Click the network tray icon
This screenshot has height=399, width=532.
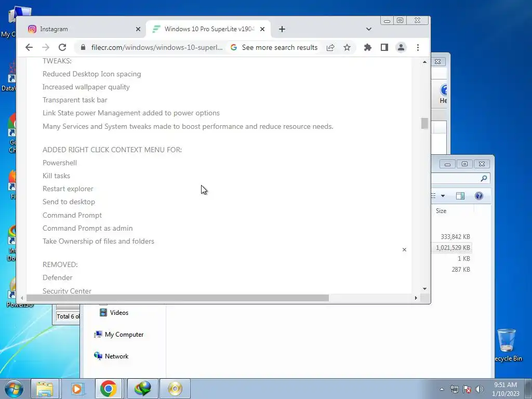[454, 389]
